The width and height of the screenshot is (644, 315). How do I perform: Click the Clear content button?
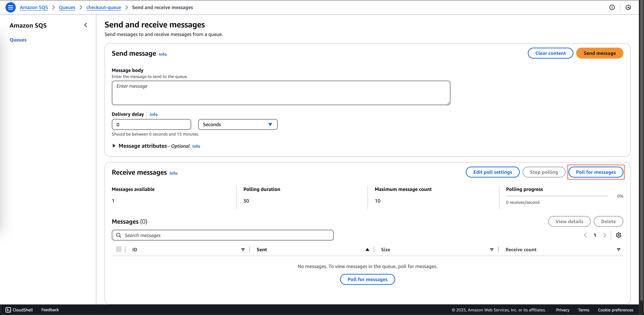point(550,53)
